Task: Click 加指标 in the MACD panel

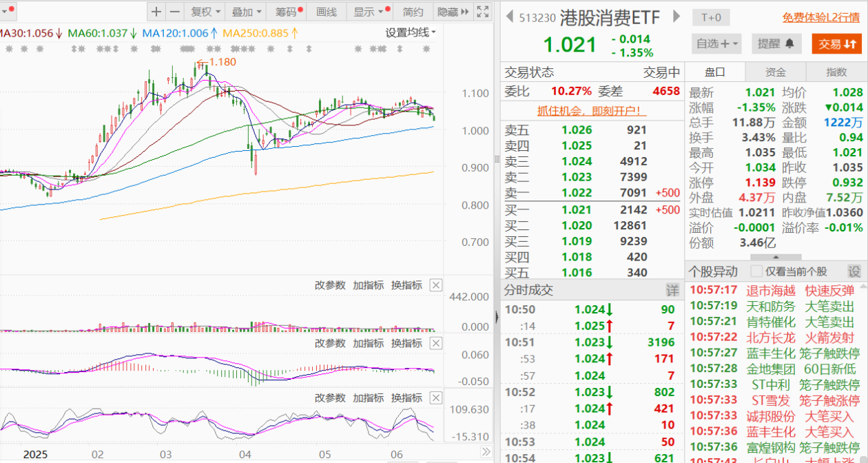Action: [x=369, y=343]
